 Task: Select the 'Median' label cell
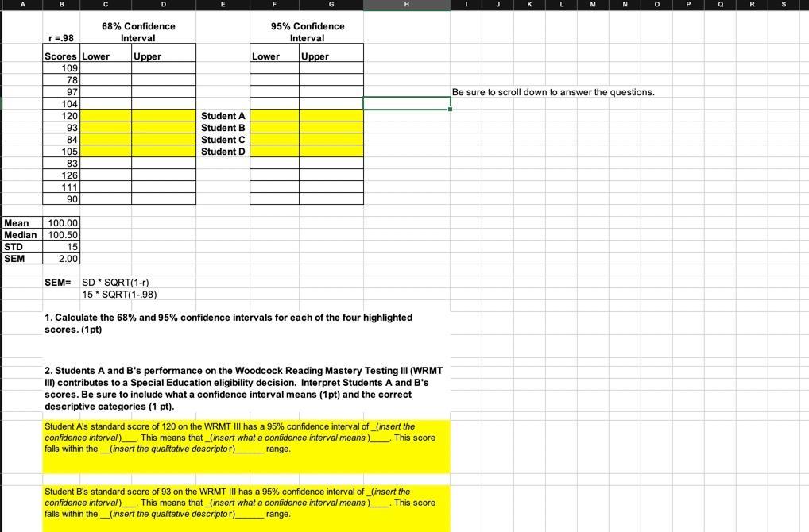point(22,234)
